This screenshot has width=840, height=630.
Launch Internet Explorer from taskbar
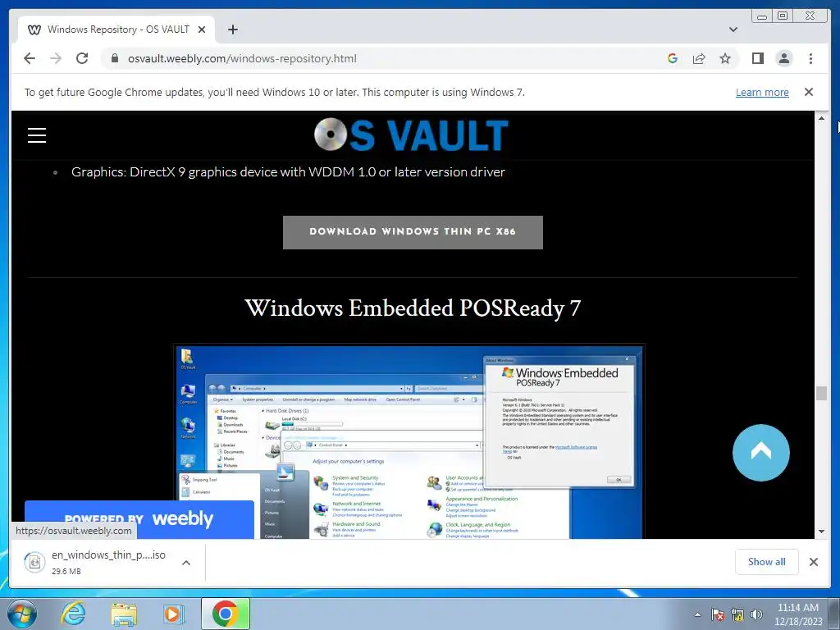coord(72,614)
